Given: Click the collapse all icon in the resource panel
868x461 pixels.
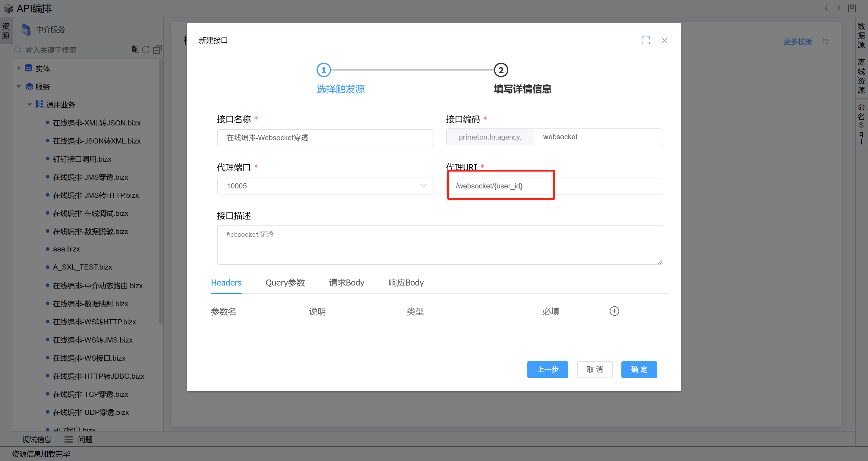Looking at the screenshot, I should pos(157,50).
